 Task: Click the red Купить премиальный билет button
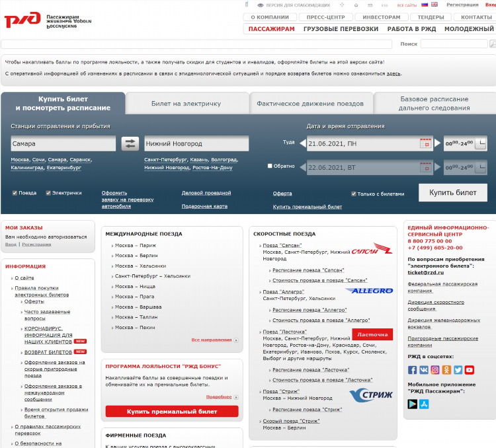click(x=172, y=411)
